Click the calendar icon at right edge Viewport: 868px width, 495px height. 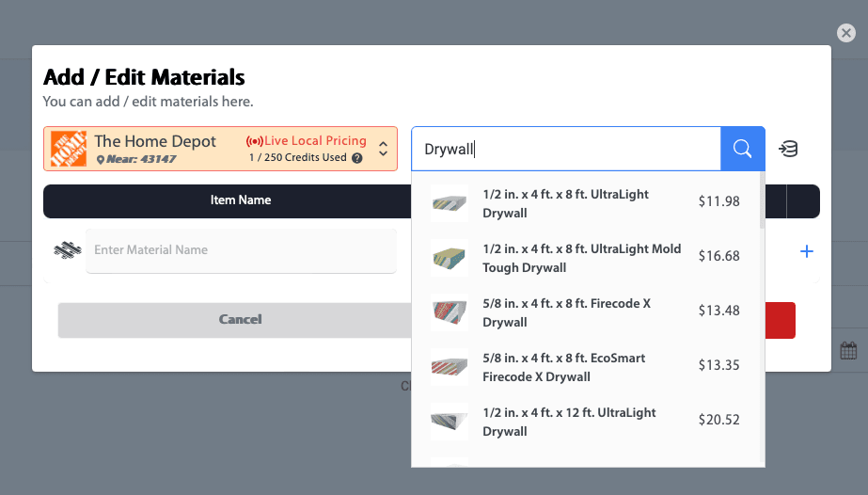pos(848,351)
